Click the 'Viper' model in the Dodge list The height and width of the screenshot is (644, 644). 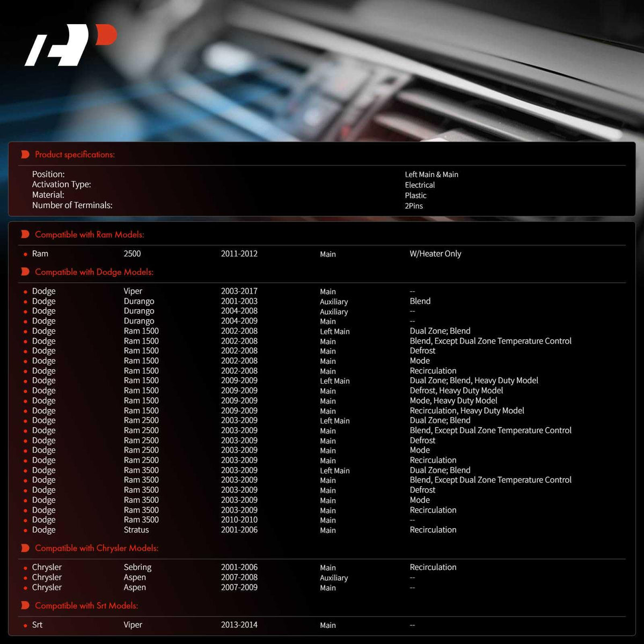tap(133, 291)
